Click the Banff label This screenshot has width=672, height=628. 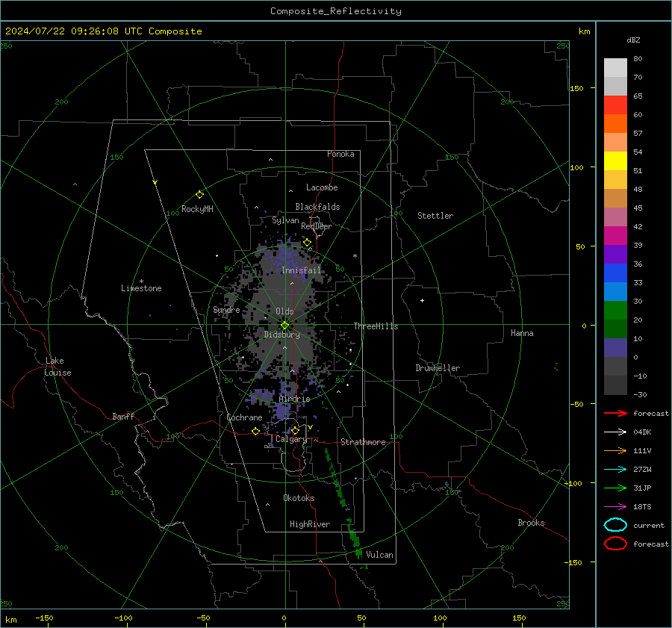123,416
